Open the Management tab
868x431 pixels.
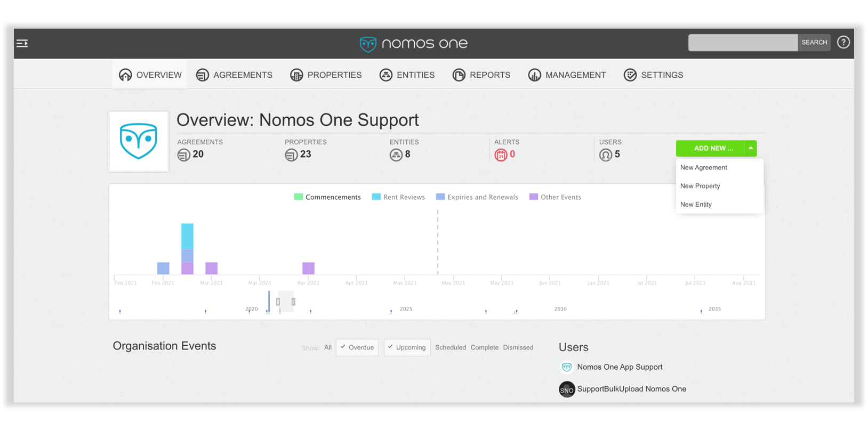pos(567,75)
